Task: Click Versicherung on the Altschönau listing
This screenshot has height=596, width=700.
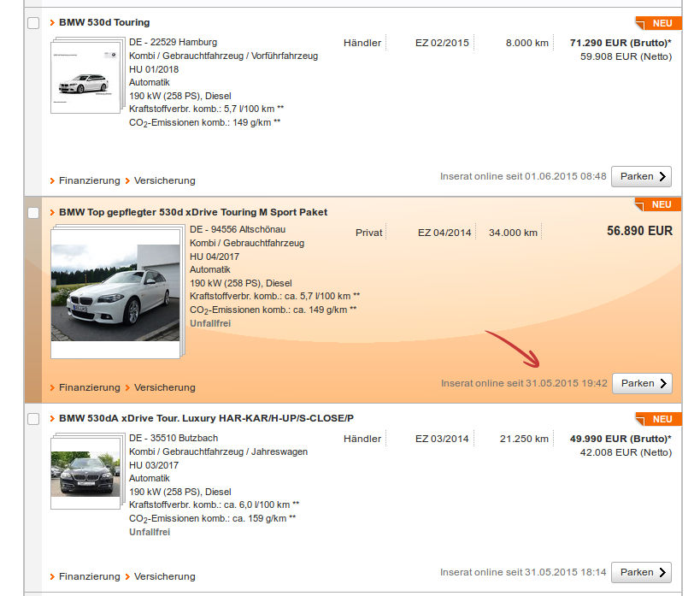Action: (164, 387)
